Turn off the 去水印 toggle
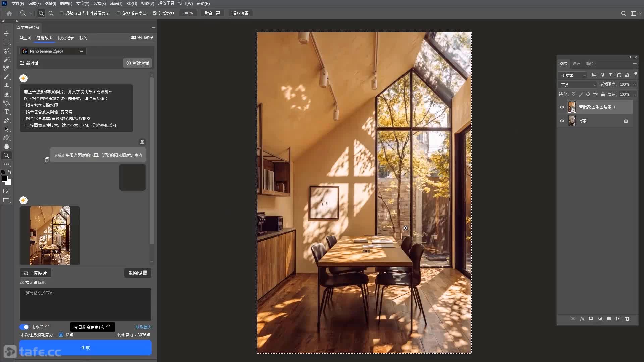Image resolution: width=644 pixels, height=362 pixels. pos(24,327)
